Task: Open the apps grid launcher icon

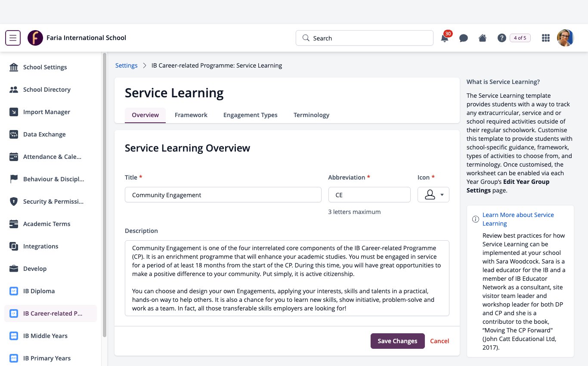Action: pyautogui.click(x=546, y=38)
